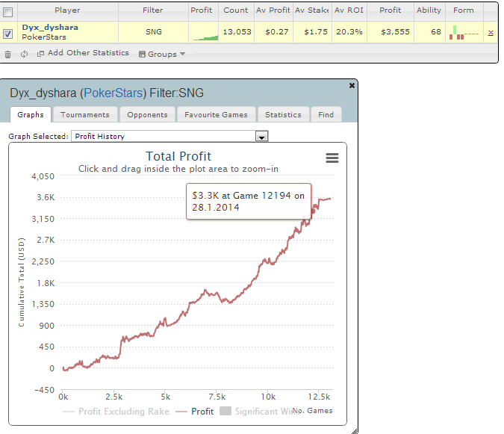Switch to the Graphs tab
This screenshot has width=504, height=434.
(x=31, y=115)
